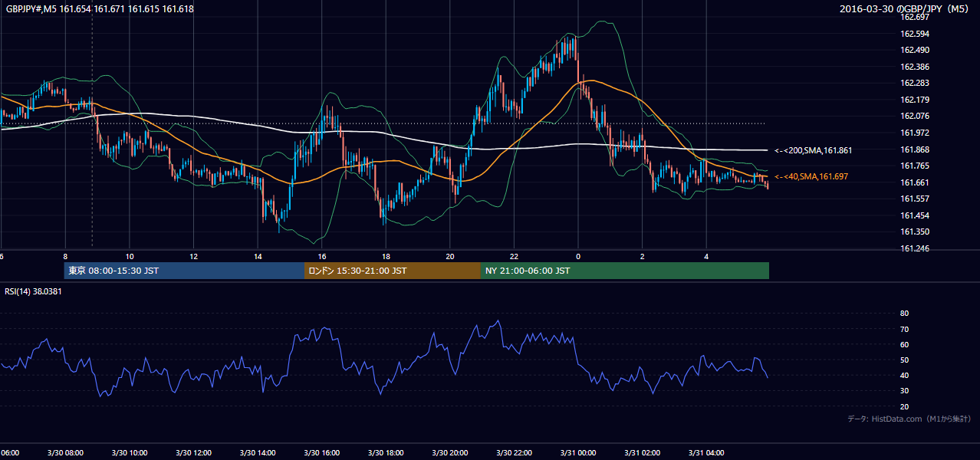Click the hour label 10 under the price chart
This screenshot has width=980, height=460.
[x=130, y=256]
